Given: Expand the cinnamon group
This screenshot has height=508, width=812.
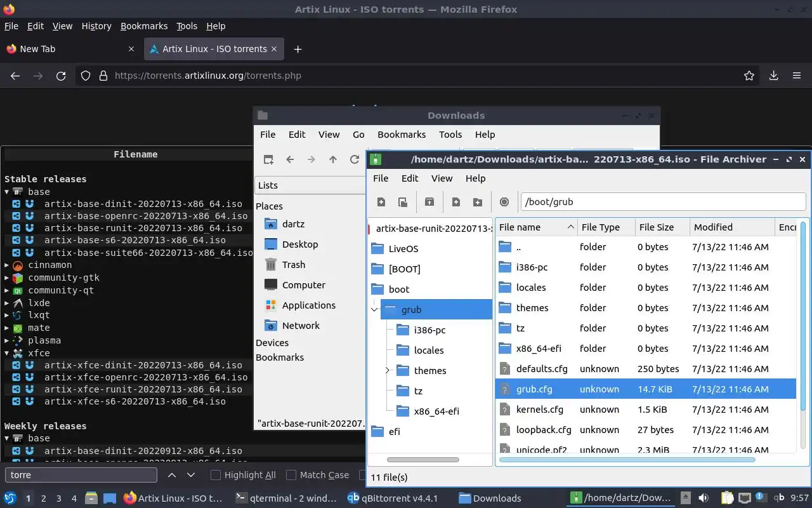Looking at the screenshot, I should (x=7, y=265).
